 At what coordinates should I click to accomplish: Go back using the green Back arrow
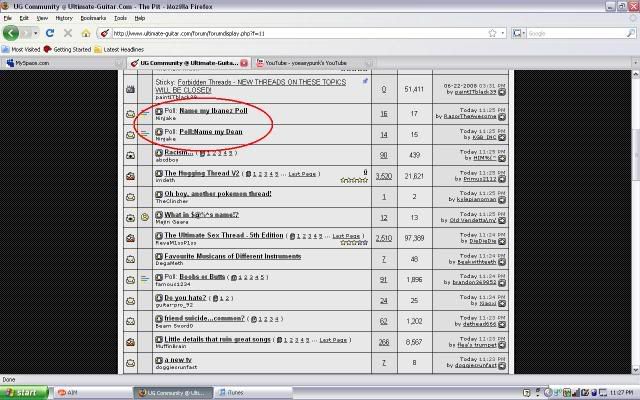point(11,33)
